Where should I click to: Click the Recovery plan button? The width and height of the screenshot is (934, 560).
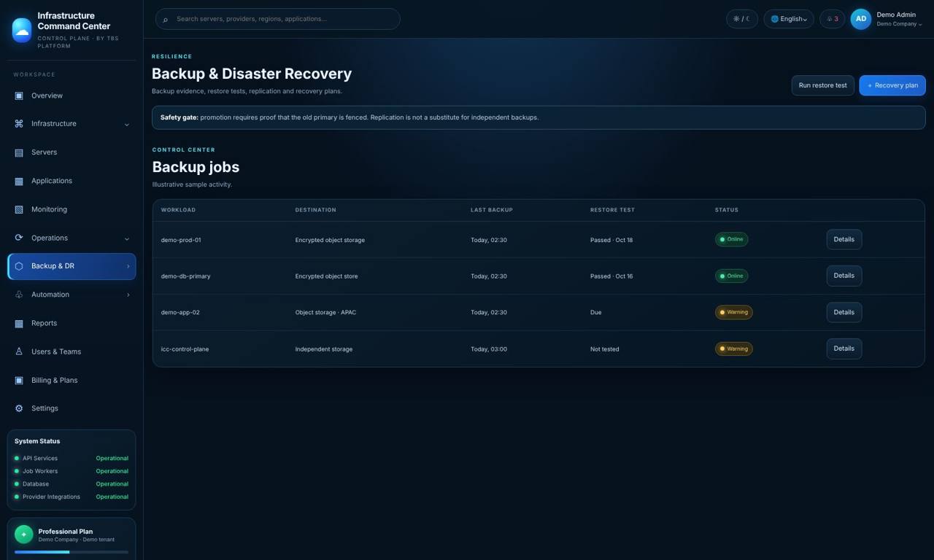tap(892, 85)
